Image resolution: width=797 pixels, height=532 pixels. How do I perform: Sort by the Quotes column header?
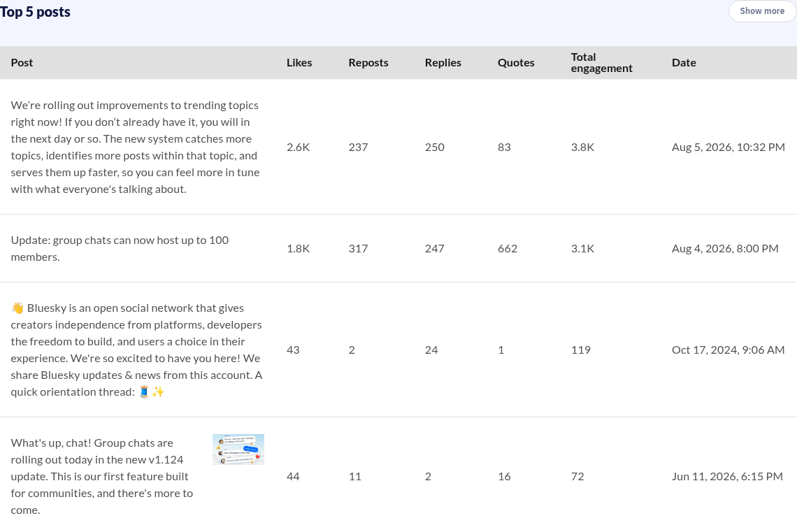[516, 62]
